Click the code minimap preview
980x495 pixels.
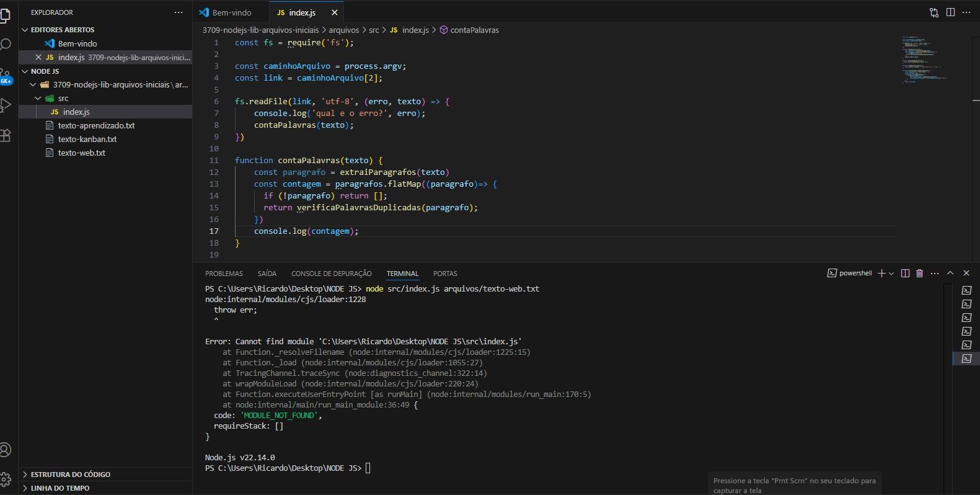tap(925, 59)
